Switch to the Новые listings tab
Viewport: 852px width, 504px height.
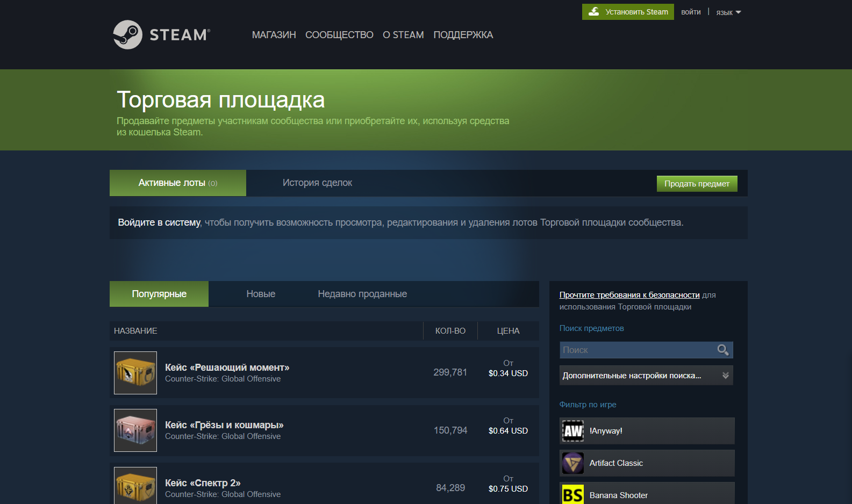coord(261,294)
